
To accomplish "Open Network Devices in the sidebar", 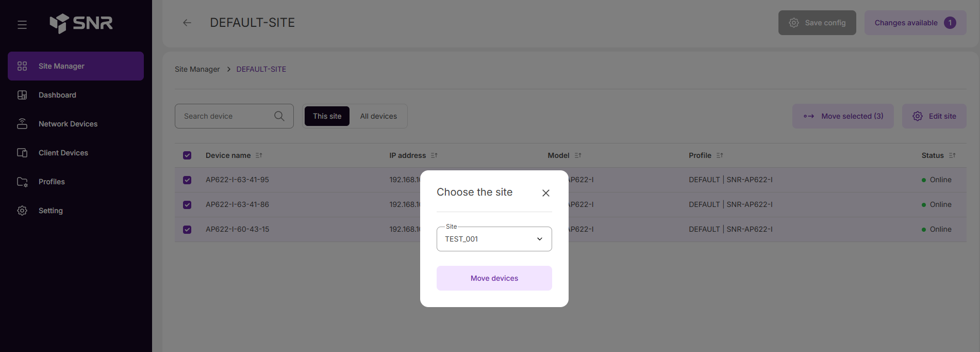I will point(68,124).
